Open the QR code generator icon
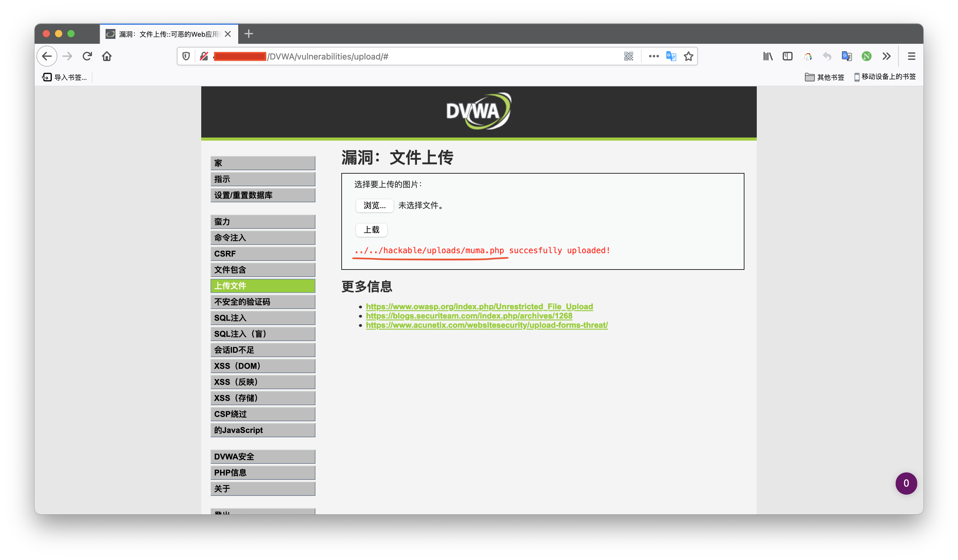 point(628,56)
